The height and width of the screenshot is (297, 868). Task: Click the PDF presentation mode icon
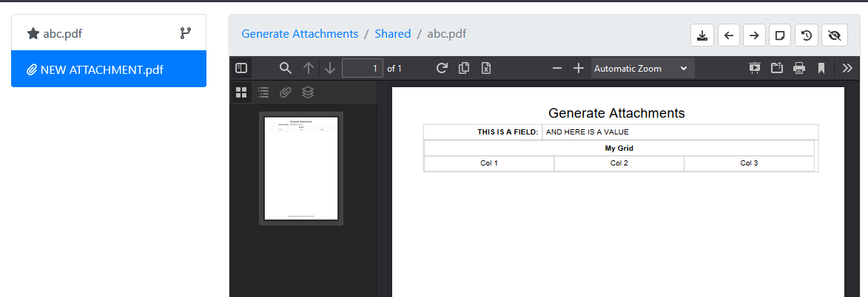tap(755, 68)
